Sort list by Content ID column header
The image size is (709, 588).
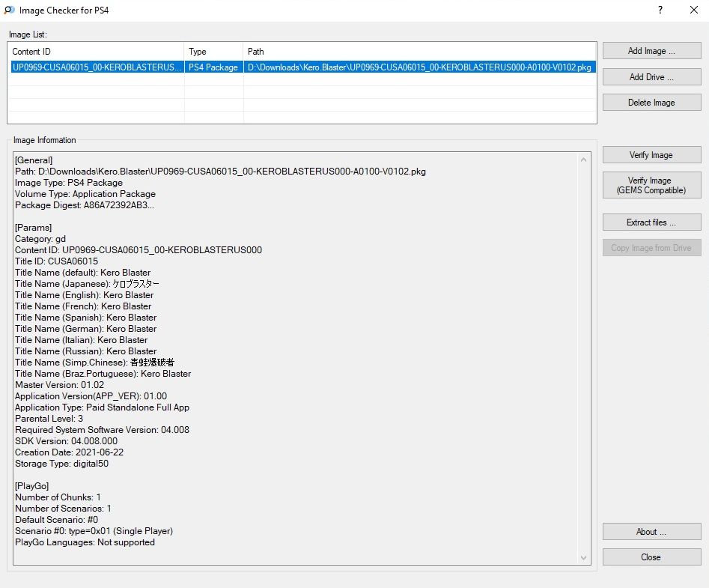pos(95,52)
